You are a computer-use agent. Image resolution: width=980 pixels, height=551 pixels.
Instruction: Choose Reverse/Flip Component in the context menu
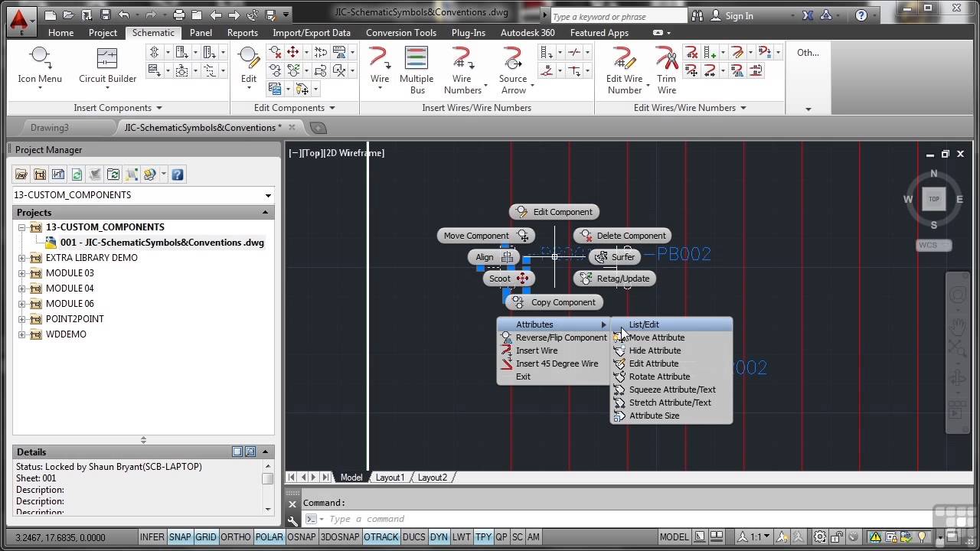tap(553, 337)
